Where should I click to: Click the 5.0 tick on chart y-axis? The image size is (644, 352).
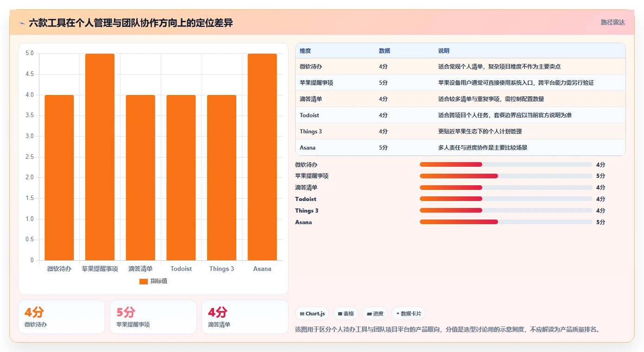point(30,53)
